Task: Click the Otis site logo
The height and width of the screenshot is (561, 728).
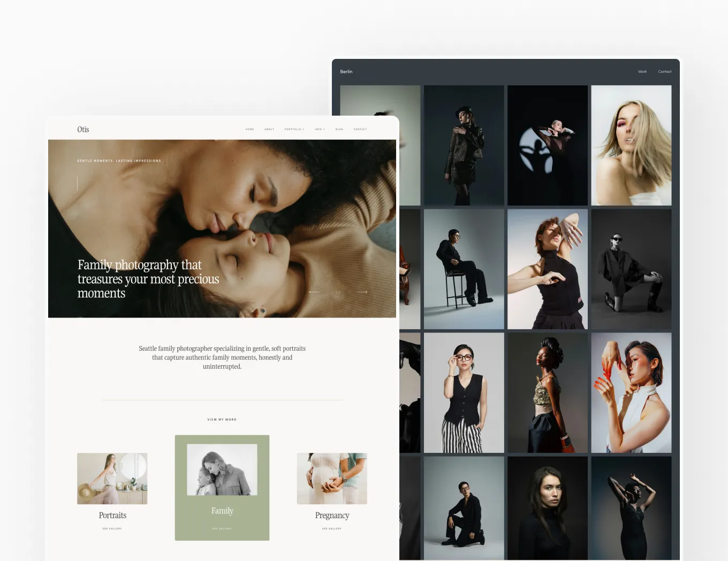Action: pos(83,130)
